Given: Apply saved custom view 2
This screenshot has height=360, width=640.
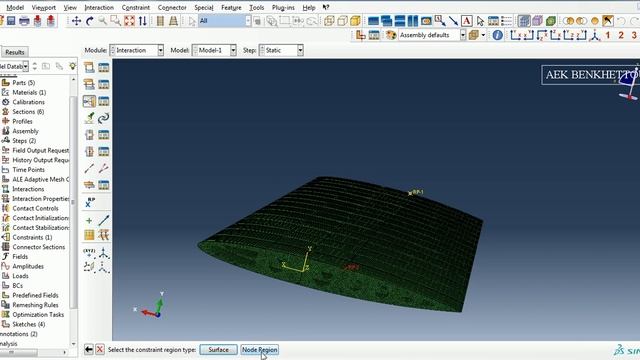Looking at the screenshot, I should pos(621,35).
